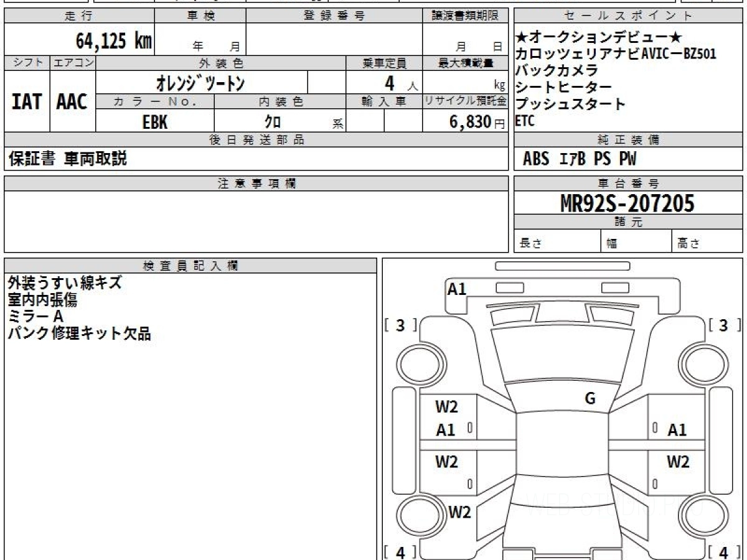This screenshot has height=560, width=747.
Task: Select the 検査員記入欄 header
Action: (x=190, y=266)
